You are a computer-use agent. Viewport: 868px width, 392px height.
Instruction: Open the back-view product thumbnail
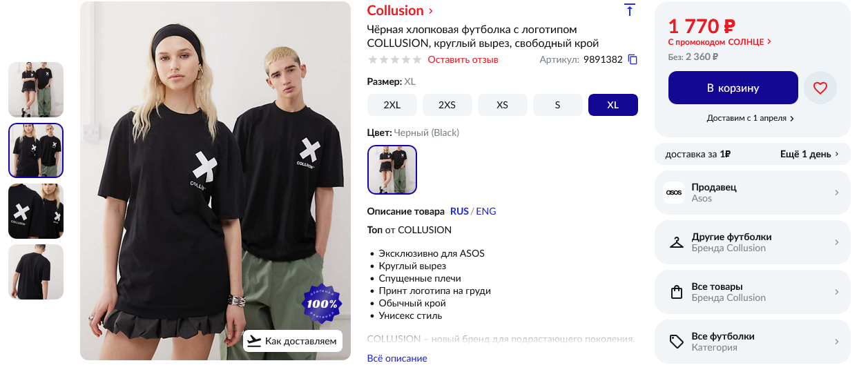tap(36, 272)
